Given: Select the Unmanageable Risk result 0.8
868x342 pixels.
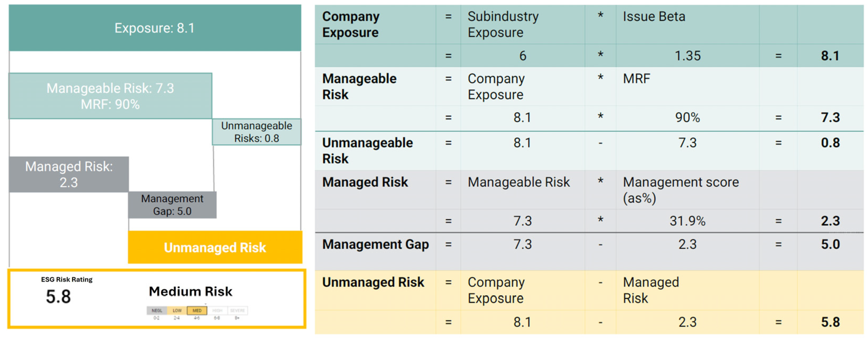Looking at the screenshot, I should pyautogui.click(x=830, y=143).
